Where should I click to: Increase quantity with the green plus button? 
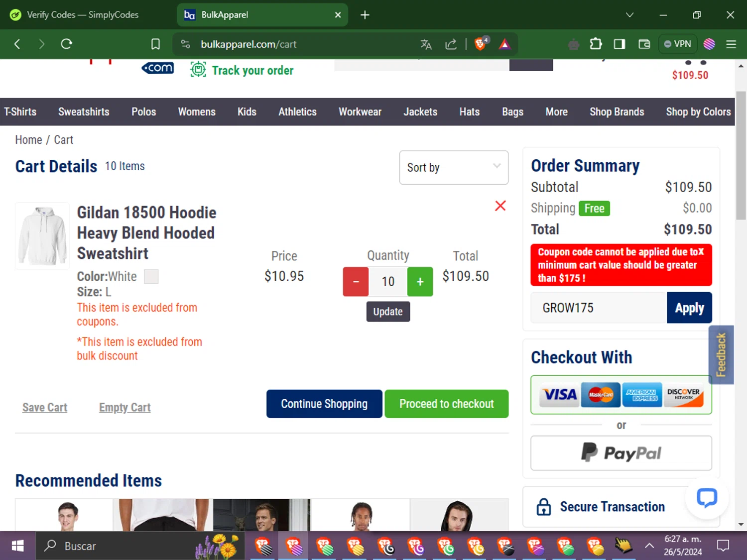(420, 282)
